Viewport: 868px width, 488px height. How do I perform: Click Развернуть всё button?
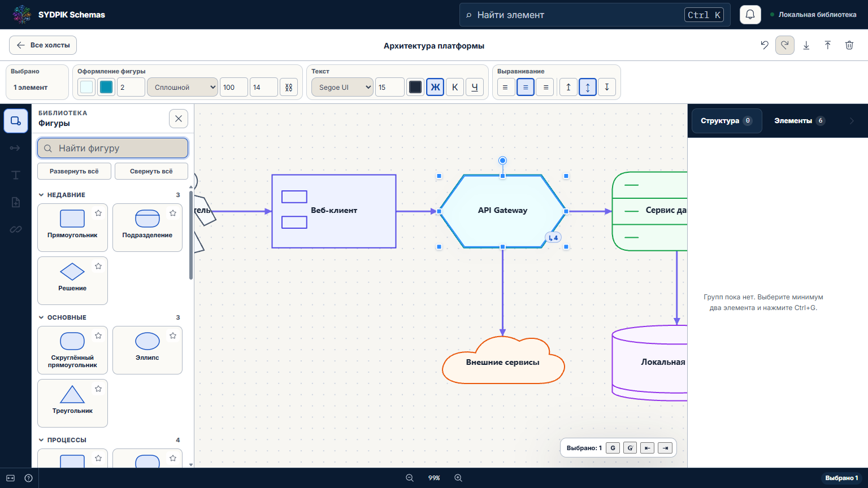74,171
